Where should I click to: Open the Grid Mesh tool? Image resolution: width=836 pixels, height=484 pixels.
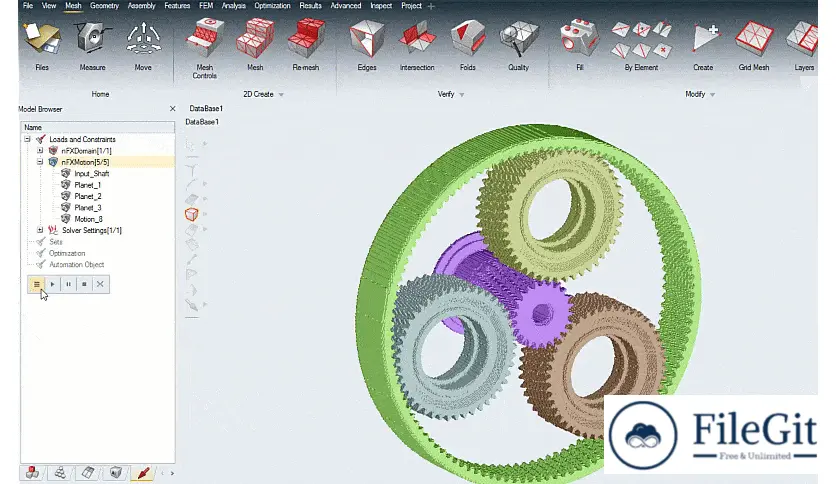point(754,45)
